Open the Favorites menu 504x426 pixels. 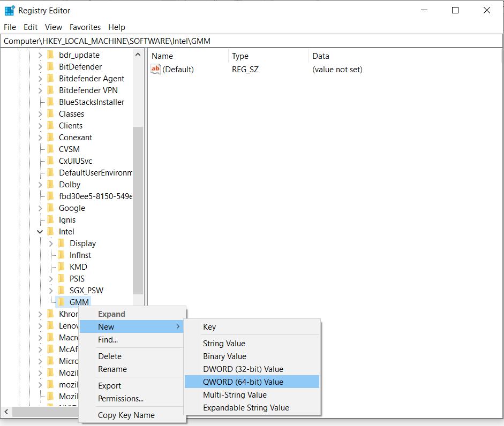click(x=85, y=27)
